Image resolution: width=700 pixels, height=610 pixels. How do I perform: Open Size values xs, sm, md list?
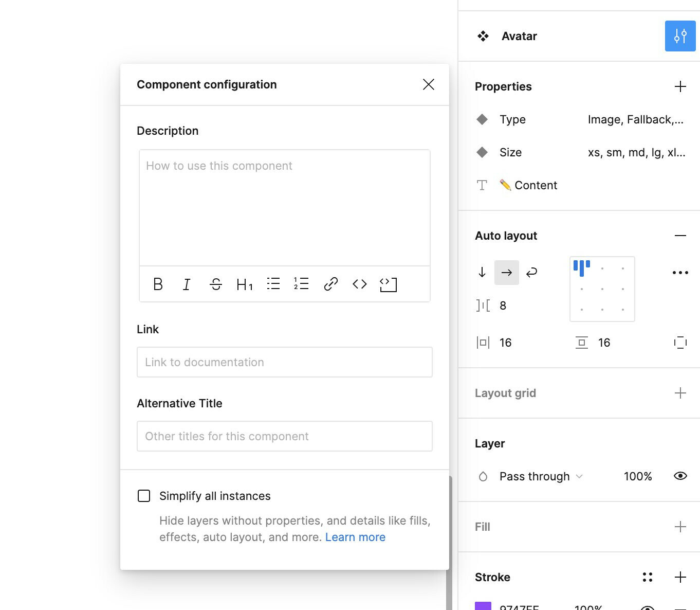click(637, 152)
